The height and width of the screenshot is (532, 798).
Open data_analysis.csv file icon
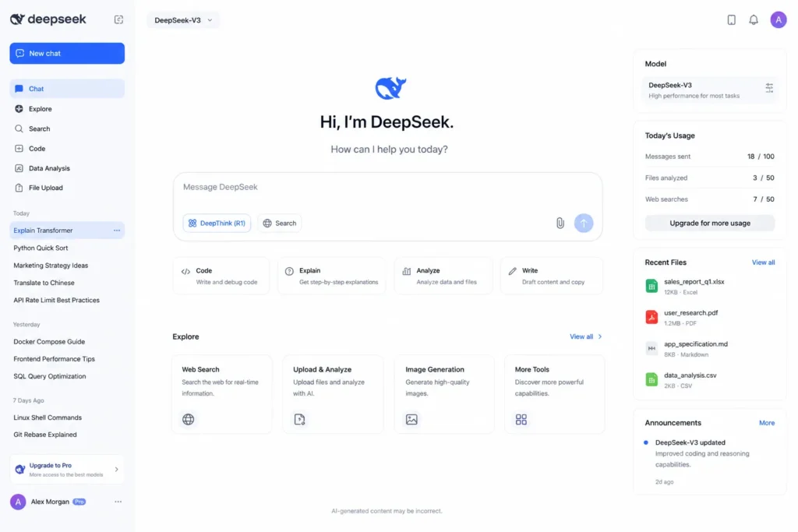click(651, 379)
